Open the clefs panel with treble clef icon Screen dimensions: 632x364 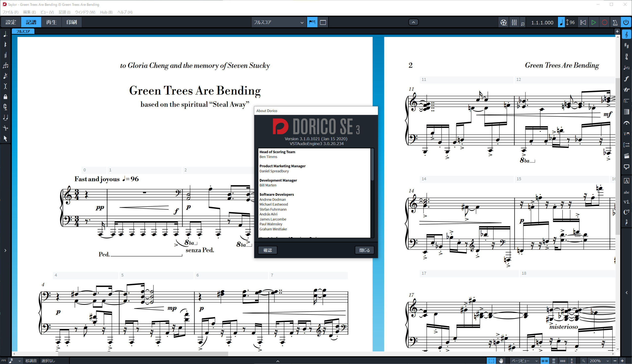pyautogui.click(x=627, y=35)
